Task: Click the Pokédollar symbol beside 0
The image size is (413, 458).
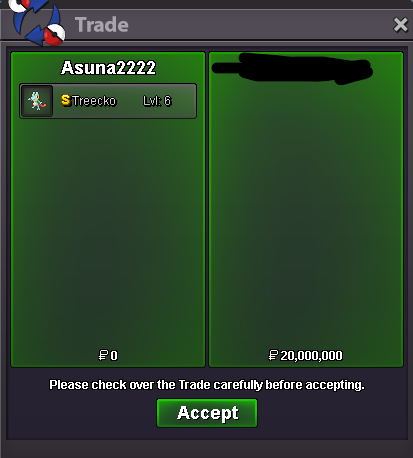Action: pos(103,355)
